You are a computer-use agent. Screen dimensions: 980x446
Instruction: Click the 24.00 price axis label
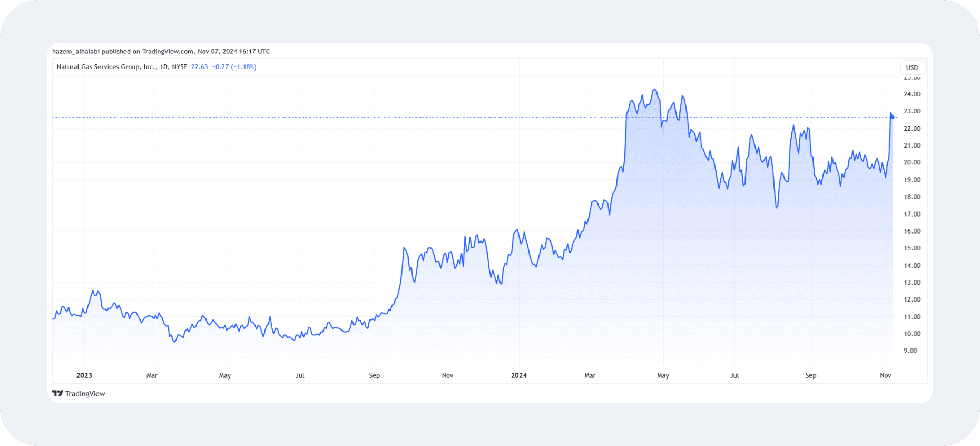click(912, 94)
